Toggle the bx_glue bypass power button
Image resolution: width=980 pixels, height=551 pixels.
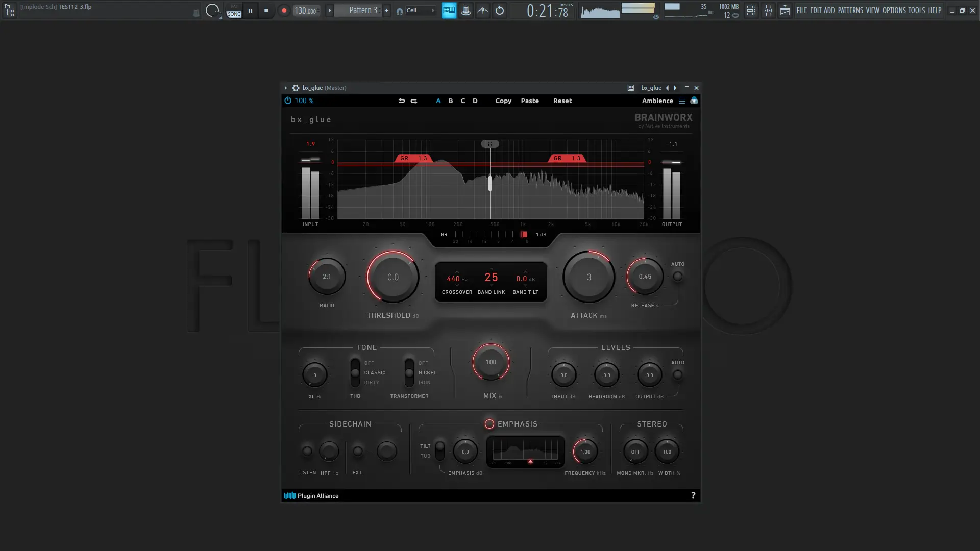pos(288,101)
